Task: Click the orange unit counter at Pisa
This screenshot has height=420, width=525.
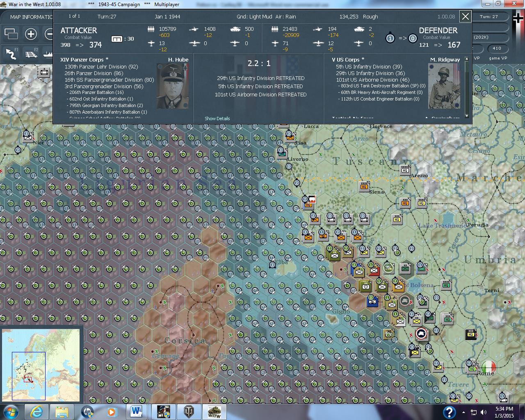Action: (290, 136)
